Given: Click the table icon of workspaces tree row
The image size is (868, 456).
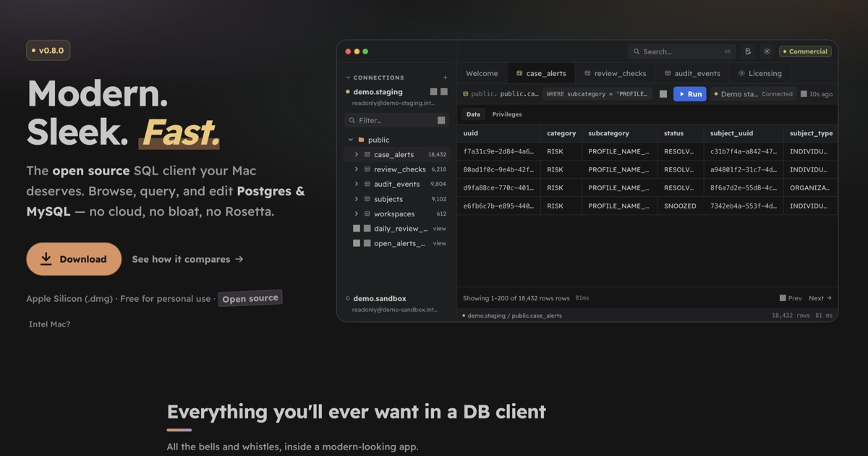Looking at the screenshot, I should (367, 214).
